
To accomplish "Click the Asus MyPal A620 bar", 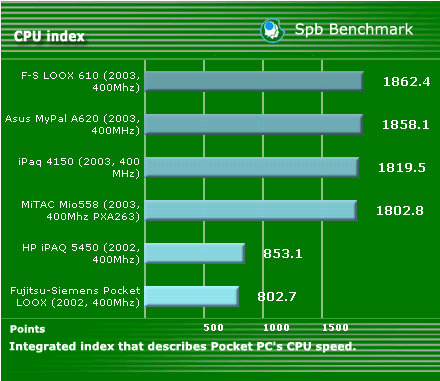I will click(x=254, y=124).
